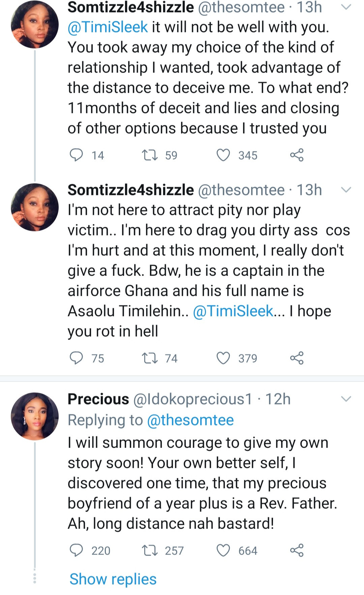
Task: Reply to Precious's tweet with 220 comments
Action: [76, 550]
